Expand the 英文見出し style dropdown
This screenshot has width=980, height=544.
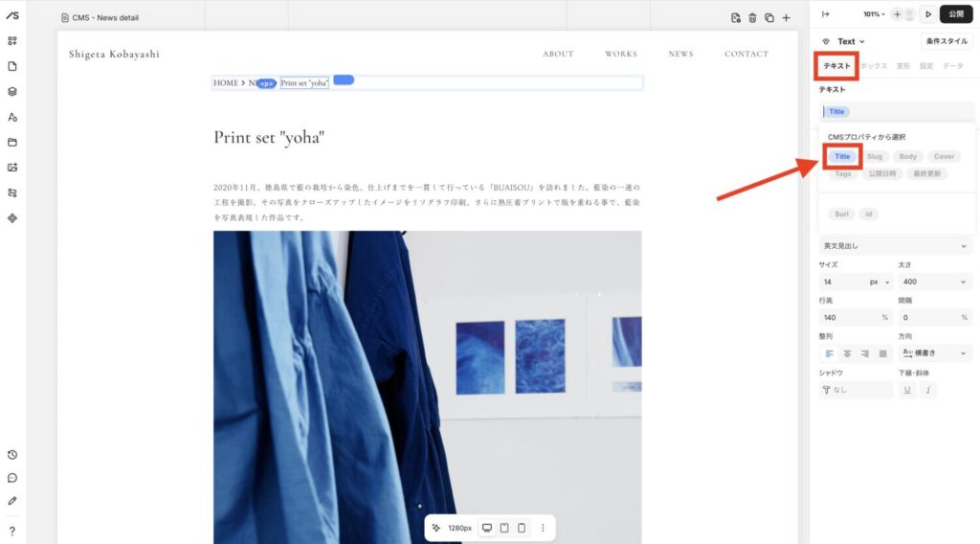(896, 246)
